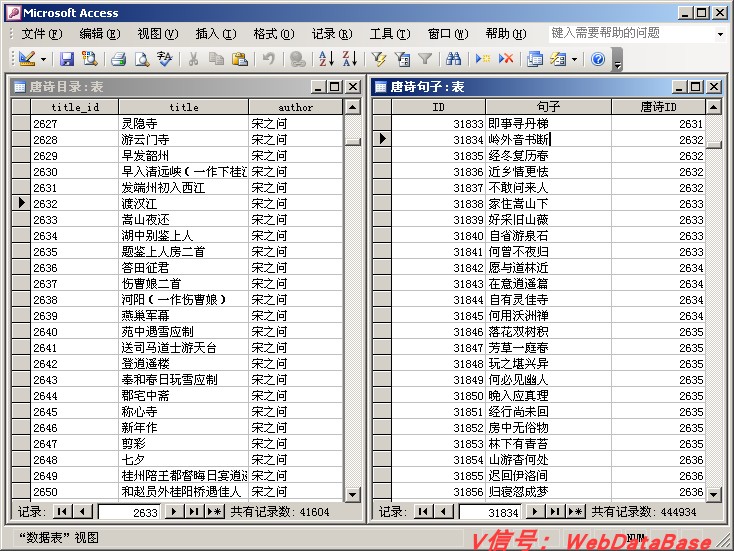Click record number field showing 31834

pos(490,512)
